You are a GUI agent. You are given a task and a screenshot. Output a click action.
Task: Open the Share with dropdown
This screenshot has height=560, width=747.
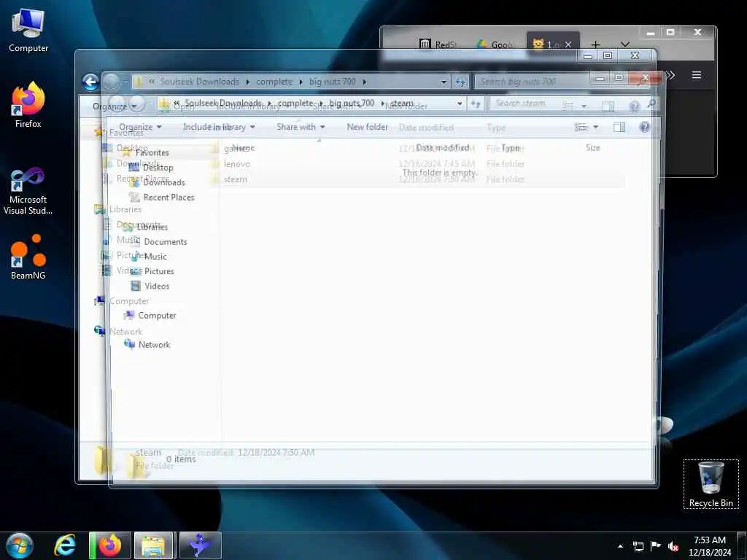pos(301,127)
